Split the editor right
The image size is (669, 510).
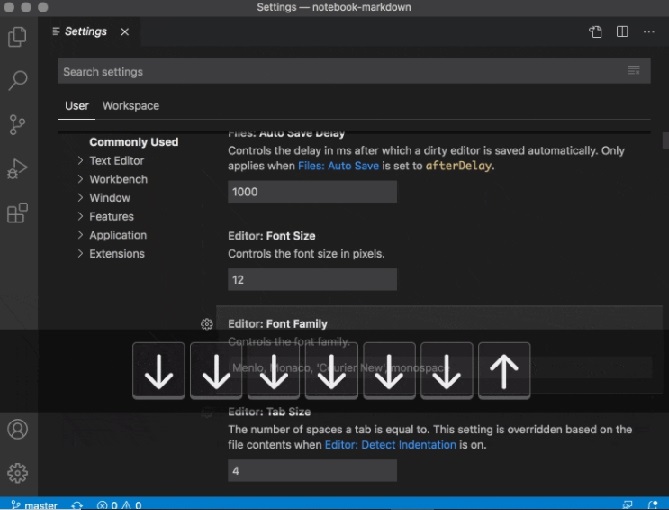622,32
